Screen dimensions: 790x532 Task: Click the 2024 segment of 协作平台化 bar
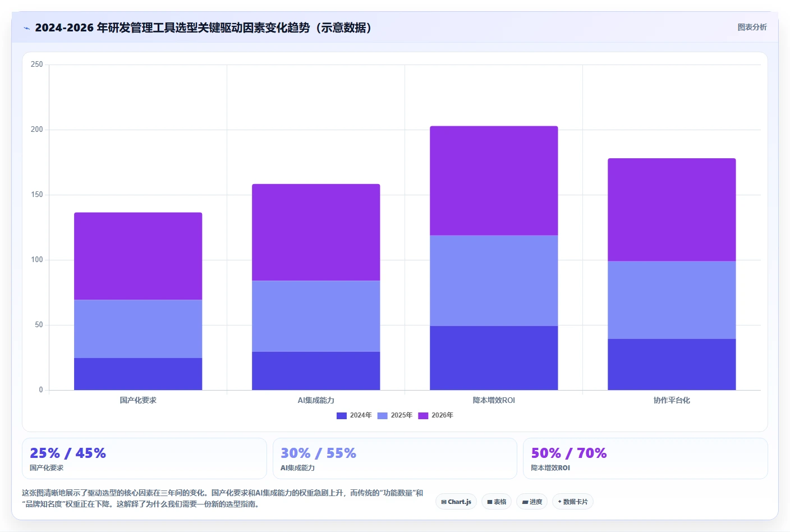click(672, 364)
